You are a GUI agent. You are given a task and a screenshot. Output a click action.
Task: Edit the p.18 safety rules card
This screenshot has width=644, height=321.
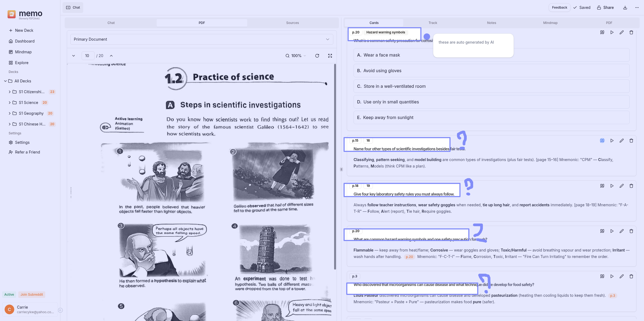click(x=621, y=186)
